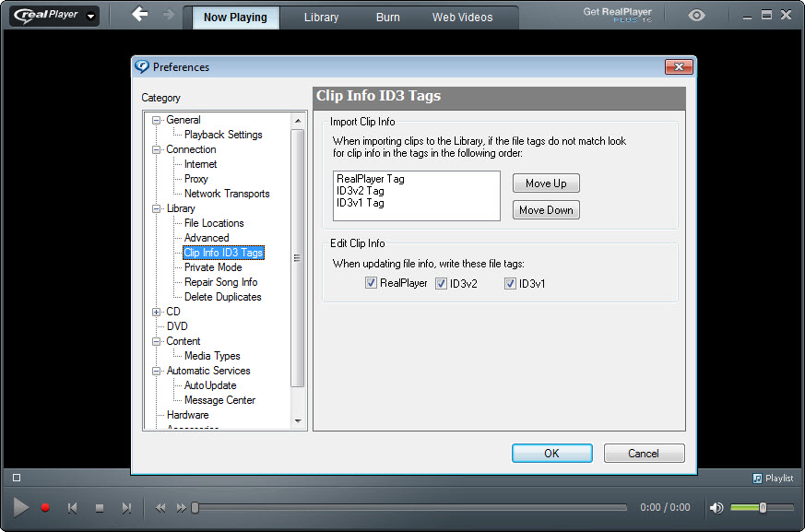This screenshot has width=805, height=532.
Task: Click small square icon above Play button
Action: (x=17, y=479)
